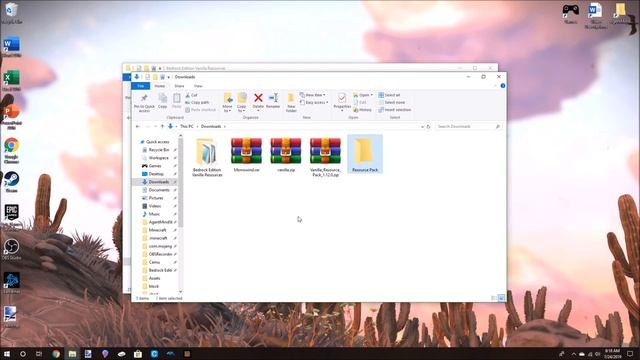This screenshot has height=360, width=640.
Task: Open the Excel desktop shortcut
Action: click(x=11, y=80)
